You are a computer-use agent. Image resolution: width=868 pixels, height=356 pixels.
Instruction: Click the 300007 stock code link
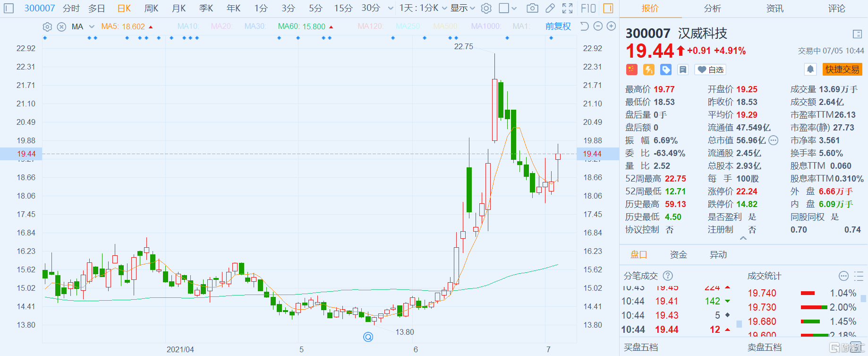pos(40,8)
